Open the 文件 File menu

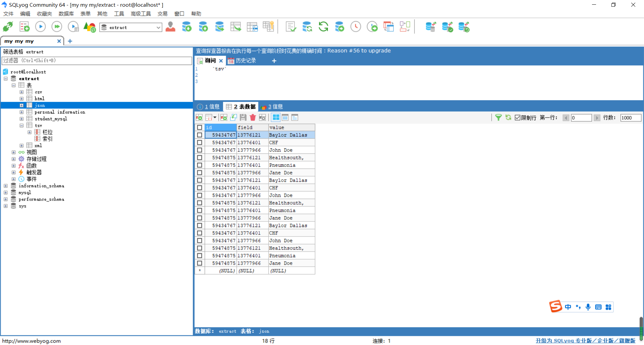tap(8, 14)
